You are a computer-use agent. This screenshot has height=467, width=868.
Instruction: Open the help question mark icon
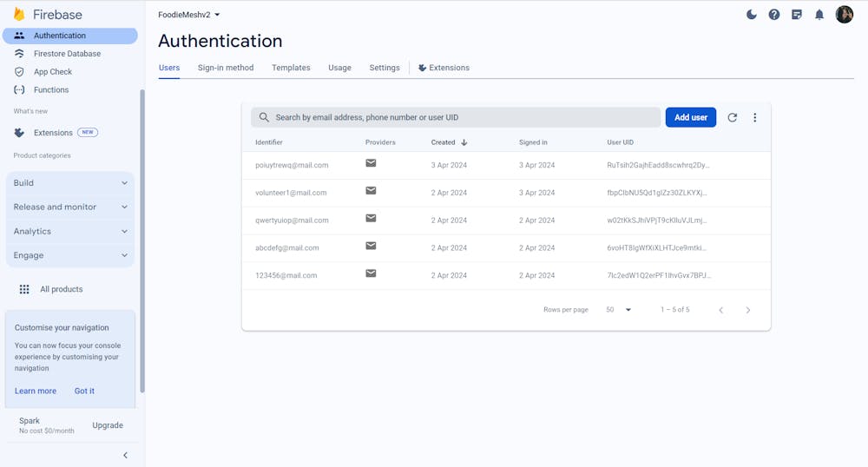point(774,15)
